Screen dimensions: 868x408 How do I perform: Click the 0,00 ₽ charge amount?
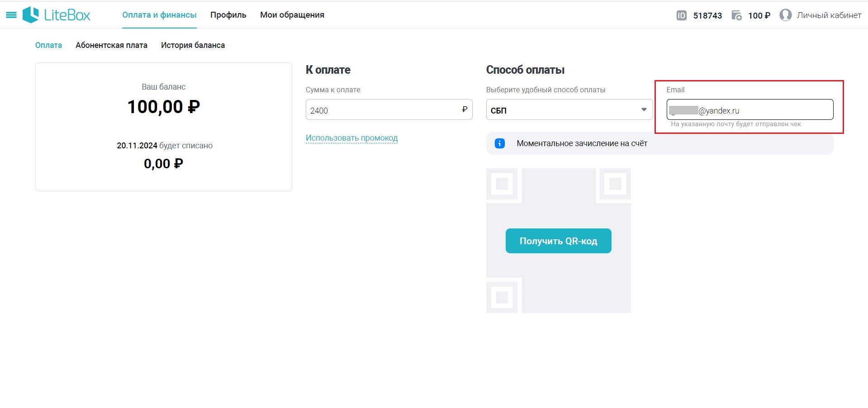point(164,164)
